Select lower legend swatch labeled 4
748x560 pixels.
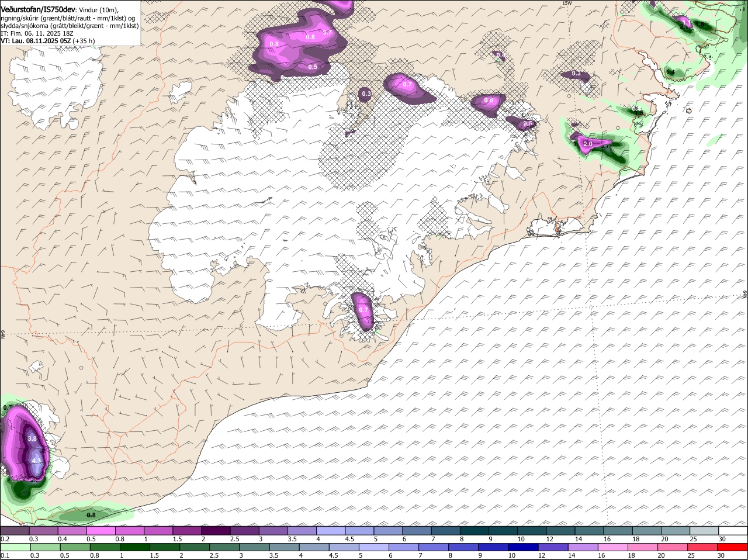[314, 548]
